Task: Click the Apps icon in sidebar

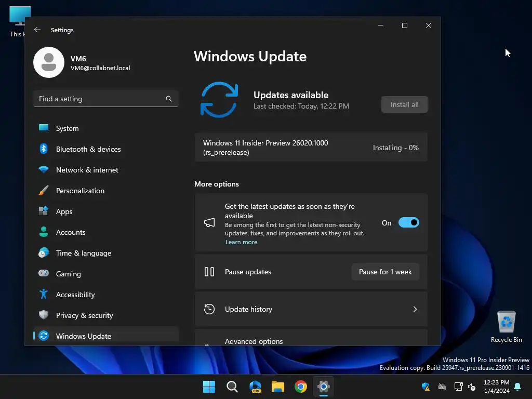Action: coord(44,211)
